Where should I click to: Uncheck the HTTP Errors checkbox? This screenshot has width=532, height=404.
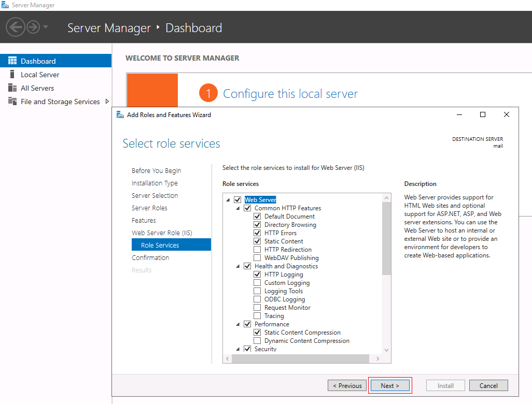click(257, 233)
